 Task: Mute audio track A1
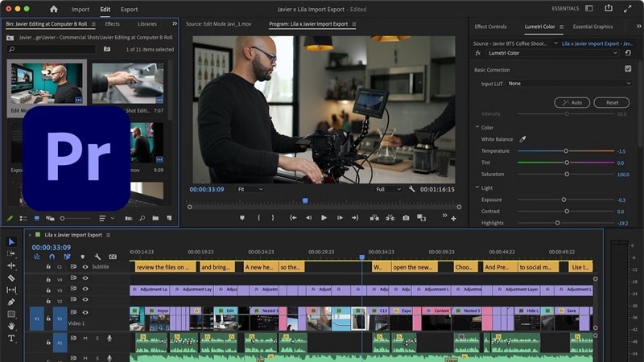85,338
